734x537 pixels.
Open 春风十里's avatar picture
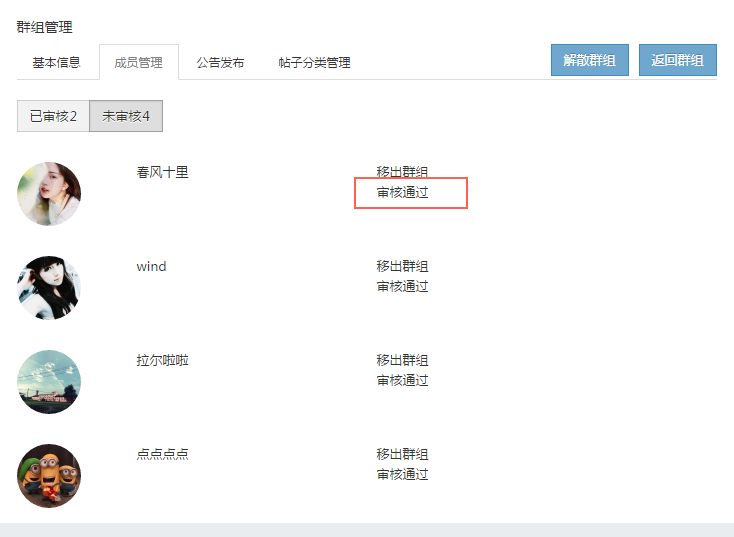(49, 194)
